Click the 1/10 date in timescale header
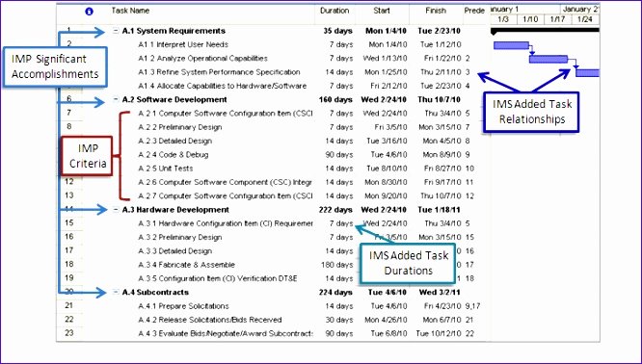The image size is (642, 364). point(530,19)
